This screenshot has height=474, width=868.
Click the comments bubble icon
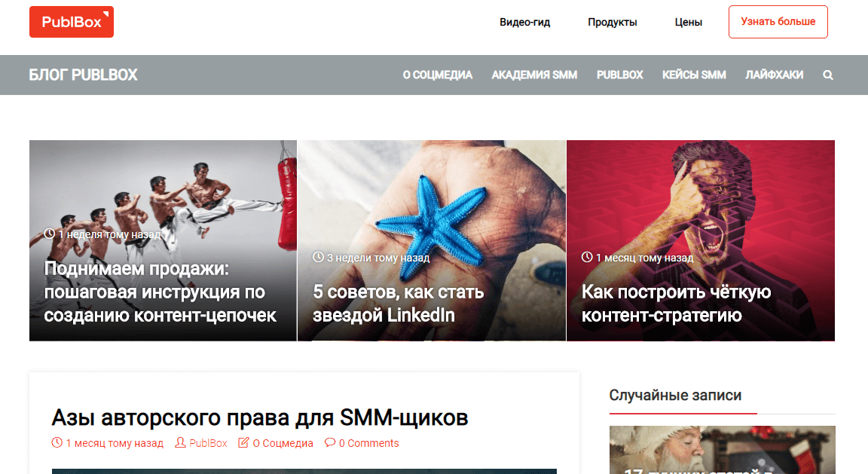[330, 442]
